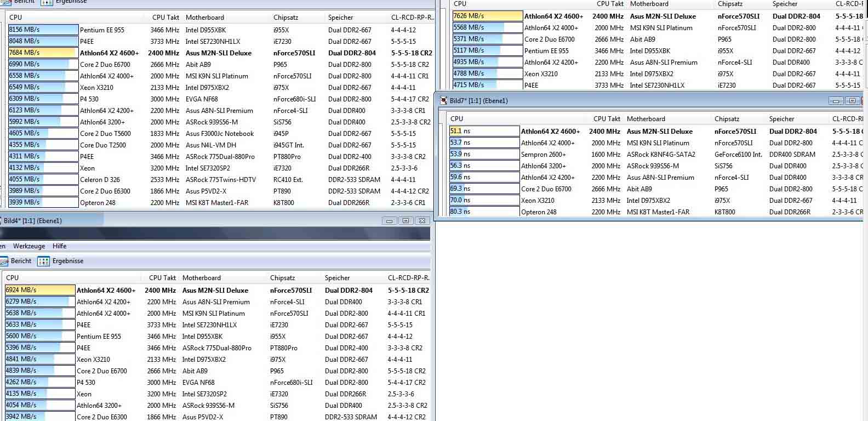Click the Chipsatz column header in Bild4
This screenshot has width=868, height=421.
(282, 278)
